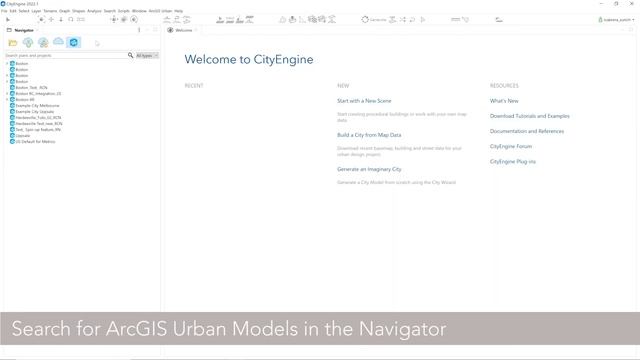Click the search magnifier icon in Navigator

(130, 55)
